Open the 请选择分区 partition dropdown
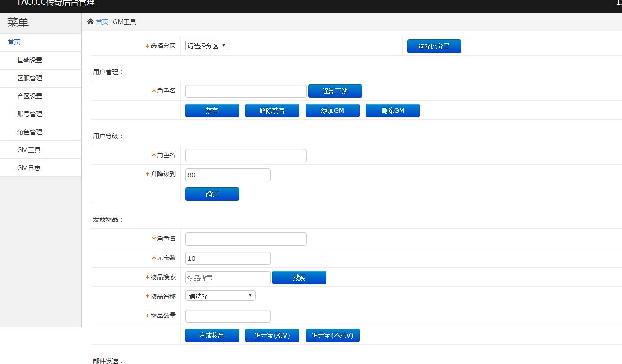This screenshot has width=622, height=364. click(207, 46)
